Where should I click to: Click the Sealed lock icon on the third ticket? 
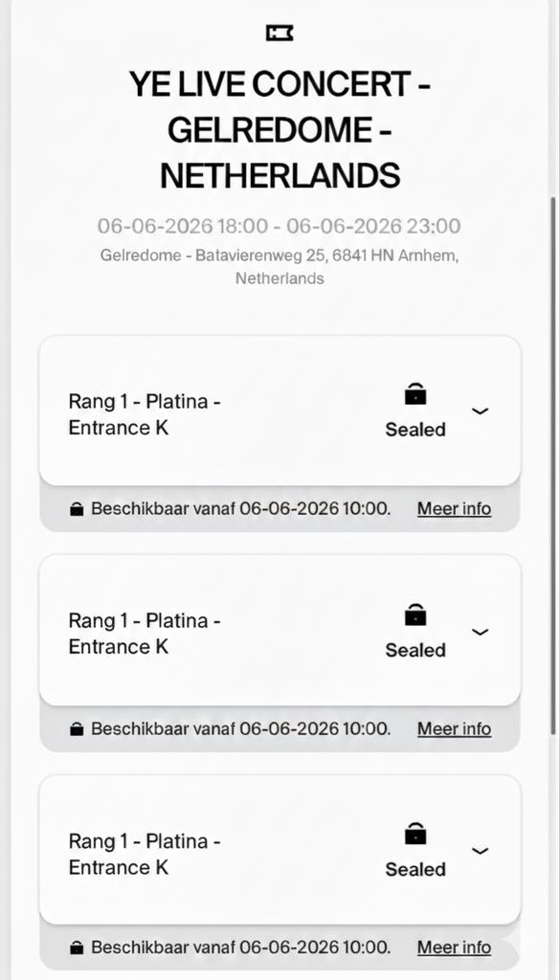pos(414,833)
